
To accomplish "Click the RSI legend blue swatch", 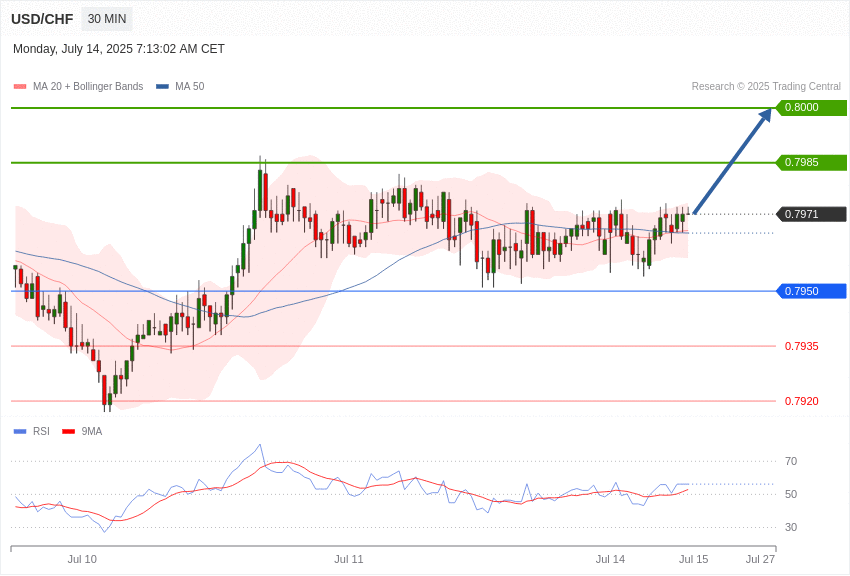I will (x=20, y=432).
